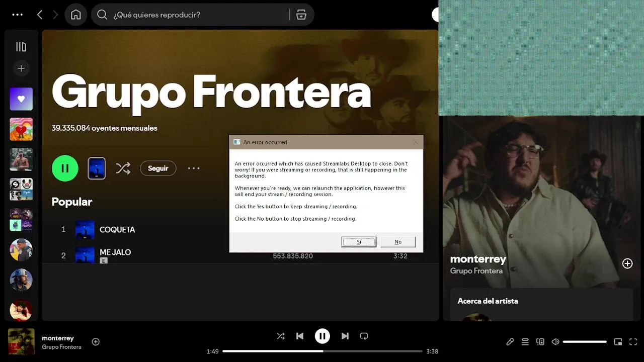Open the monterrey title in the right panel
Viewport: 644px width, 362px height.
[x=478, y=259]
